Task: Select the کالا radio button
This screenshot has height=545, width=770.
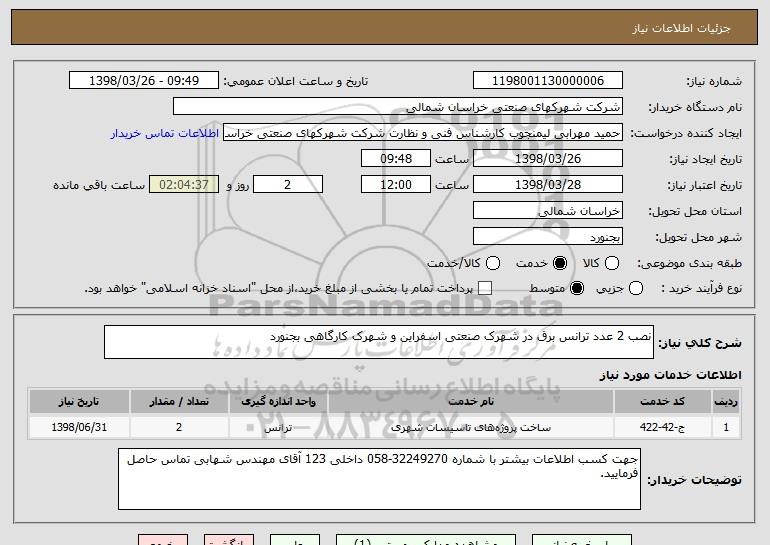Action: click(611, 263)
